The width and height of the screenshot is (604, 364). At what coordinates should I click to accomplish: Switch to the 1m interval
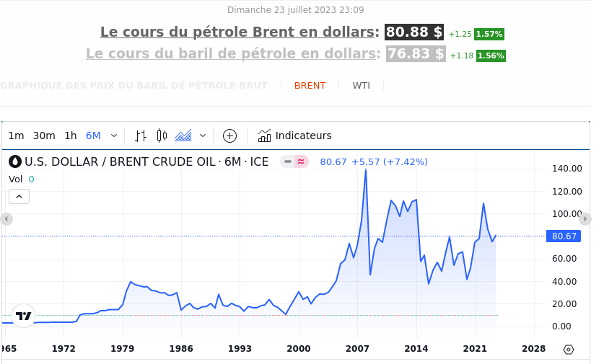click(16, 136)
